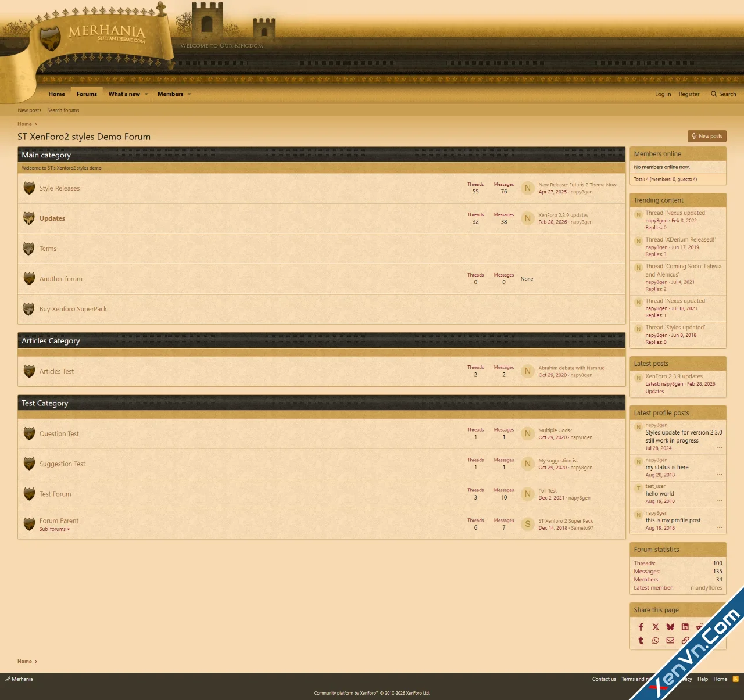Expand the Sub-forums list under Forum Parent
Viewport: 744px width, 700px height.
(54, 529)
